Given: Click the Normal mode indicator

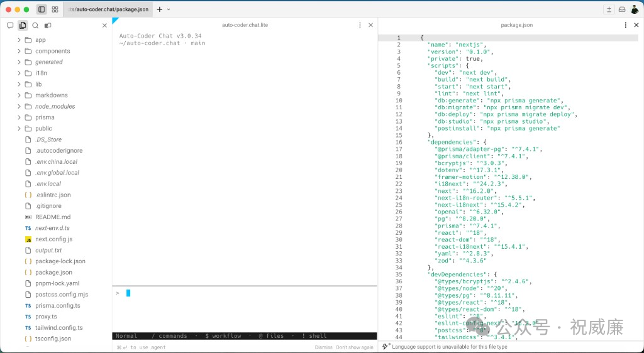Looking at the screenshot, I should pos(126,336).
